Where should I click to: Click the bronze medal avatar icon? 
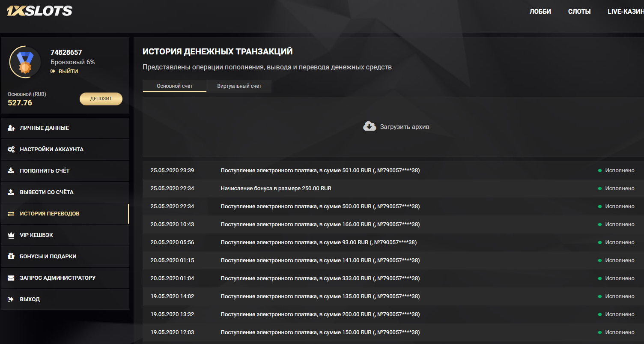25,62
